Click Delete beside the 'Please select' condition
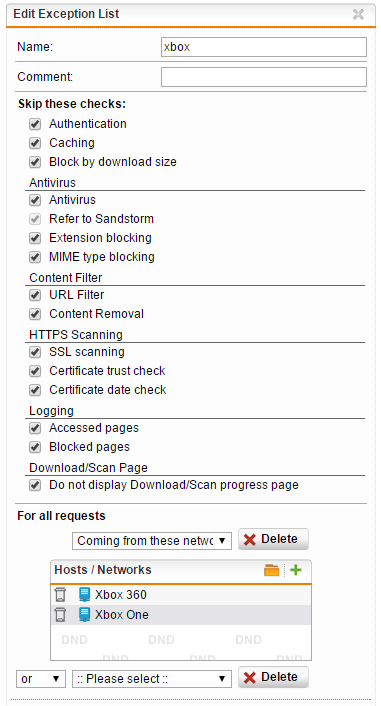 pos(273,677)
